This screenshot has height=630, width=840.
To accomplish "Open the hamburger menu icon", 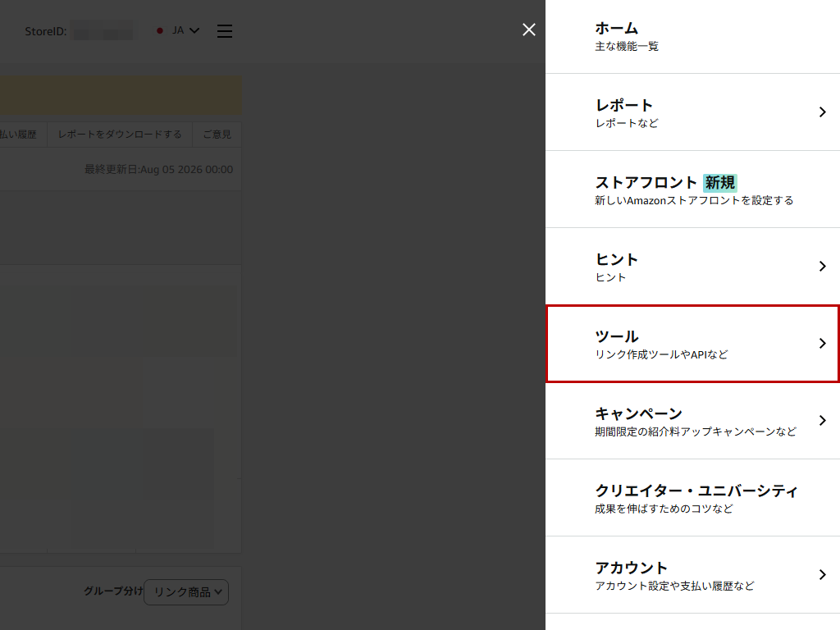I will coord(225,31).
